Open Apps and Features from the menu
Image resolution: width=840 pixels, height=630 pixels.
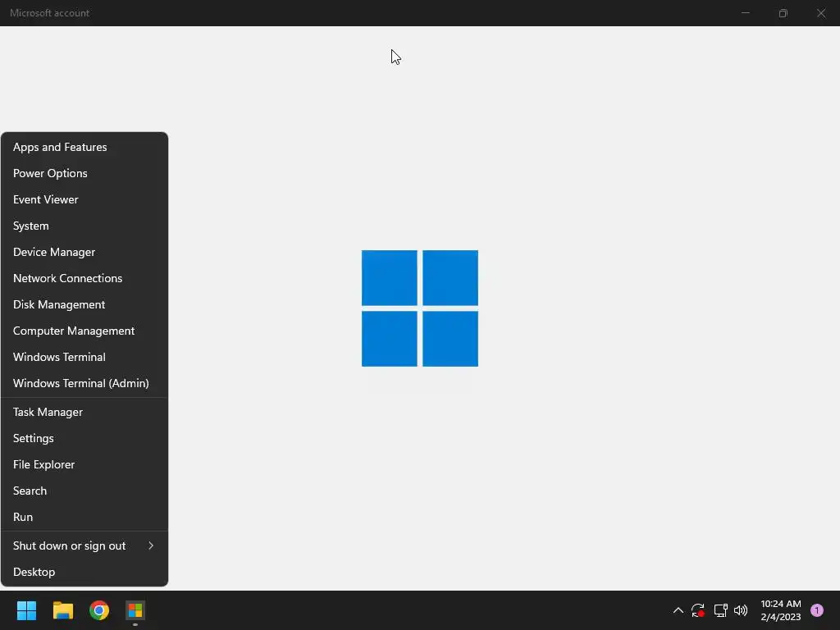[84, 147]
